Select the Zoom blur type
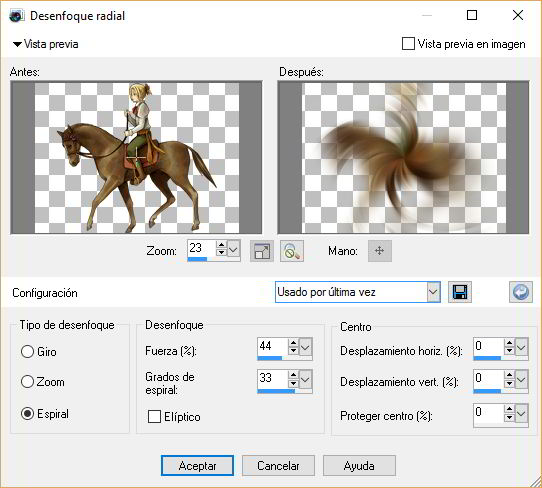The image size is (542, 488). (x=27, y=382)
